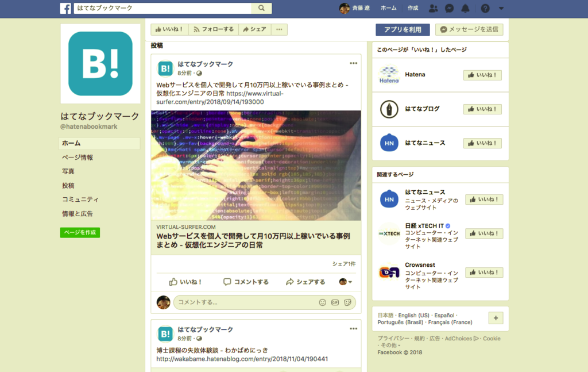Screen dimensions: 588x372
Task: Click the Crowsnest page icon
Action: pyautogui.click(x=389, y=272)
